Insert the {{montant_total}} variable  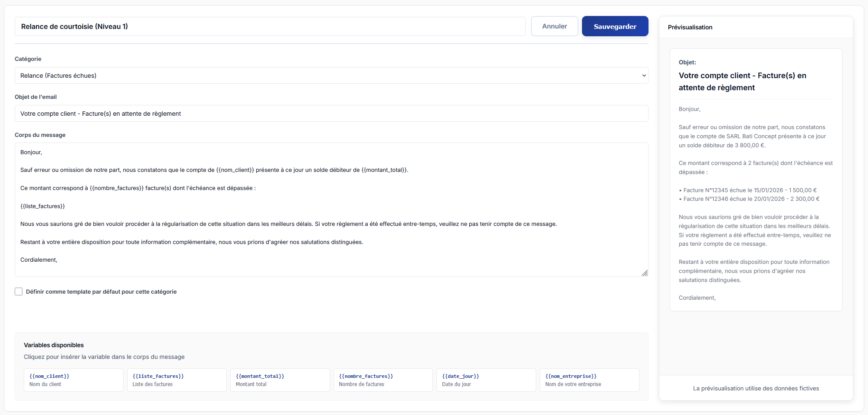click(x=280, y=380)
